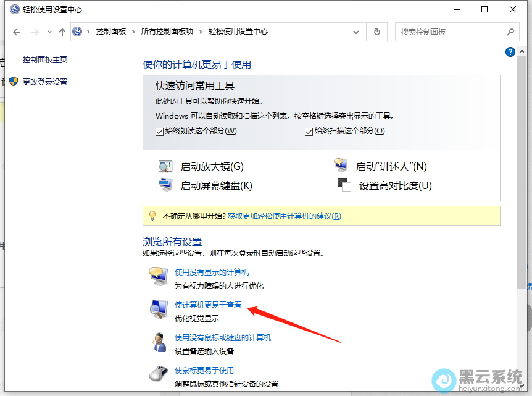Select 轻松使用设置中心 in the breadcrumb path

(x=238, y=32)
